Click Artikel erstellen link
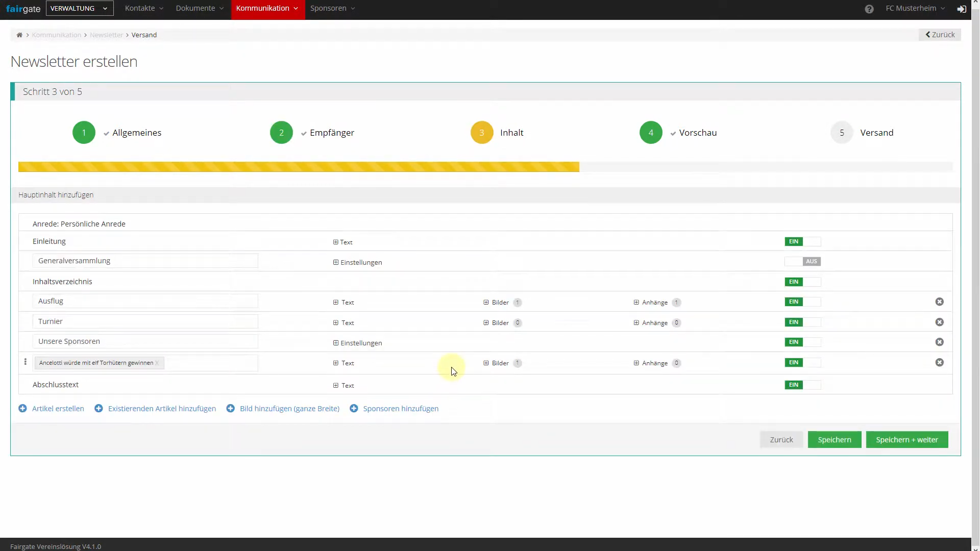 (58, 409)
